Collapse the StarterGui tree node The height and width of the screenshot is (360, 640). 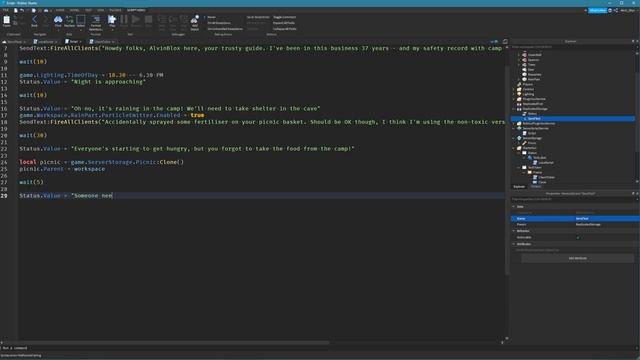coord(514,148)
